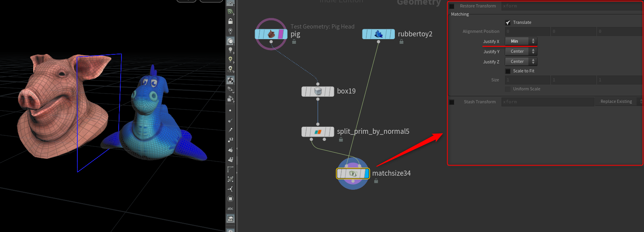Toggle the crossed-out light bulb icon
Image resolution: width=644 pixels, height=232 pixels.
click(x=230, y=31)
